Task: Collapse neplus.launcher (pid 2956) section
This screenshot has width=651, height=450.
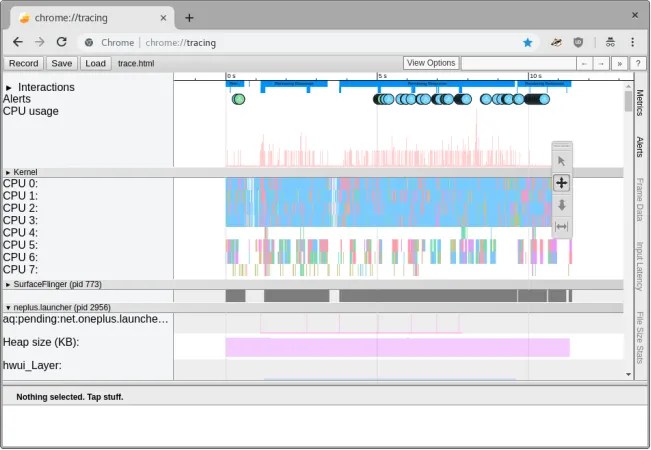Action: (8, 308)
